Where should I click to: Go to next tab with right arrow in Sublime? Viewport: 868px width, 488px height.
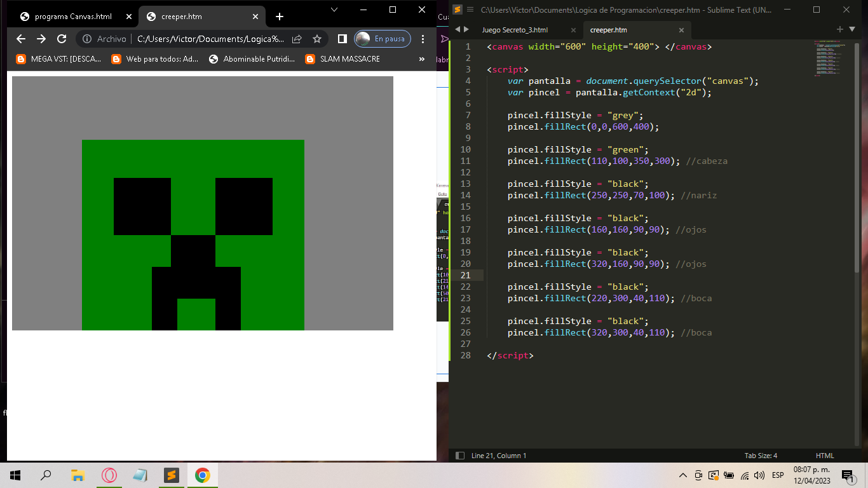[466, 29]
